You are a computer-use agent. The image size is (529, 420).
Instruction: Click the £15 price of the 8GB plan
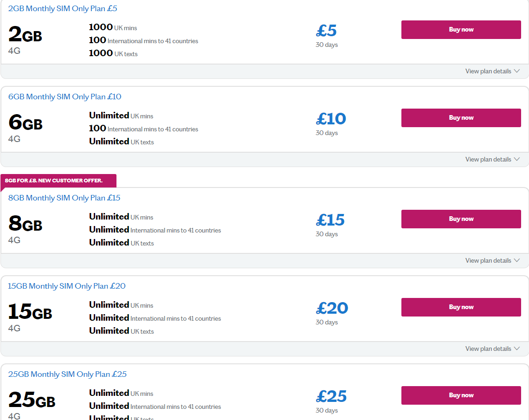point(330,220)
